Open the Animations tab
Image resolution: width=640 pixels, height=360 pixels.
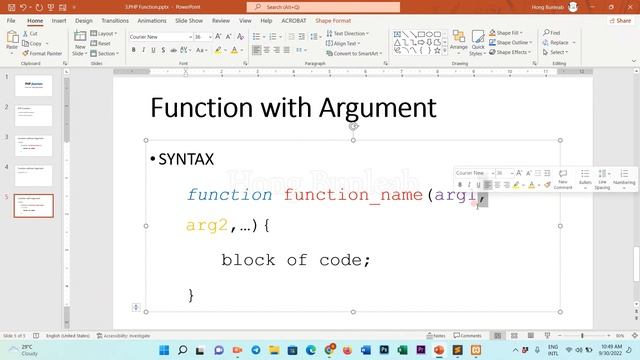pos(151,20)
